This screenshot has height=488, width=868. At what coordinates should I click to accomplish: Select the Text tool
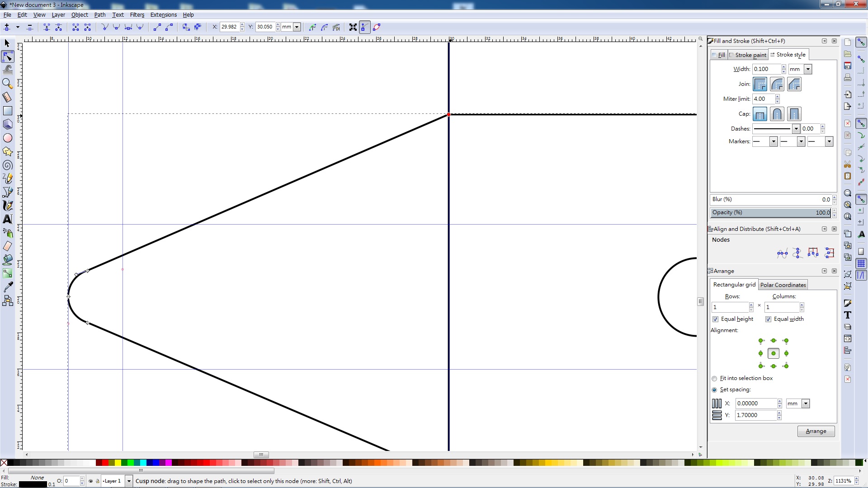coord(7,219)
